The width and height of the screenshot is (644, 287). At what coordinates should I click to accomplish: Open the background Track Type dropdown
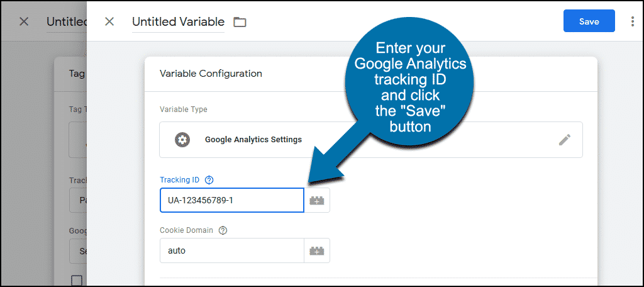point(77,200)
